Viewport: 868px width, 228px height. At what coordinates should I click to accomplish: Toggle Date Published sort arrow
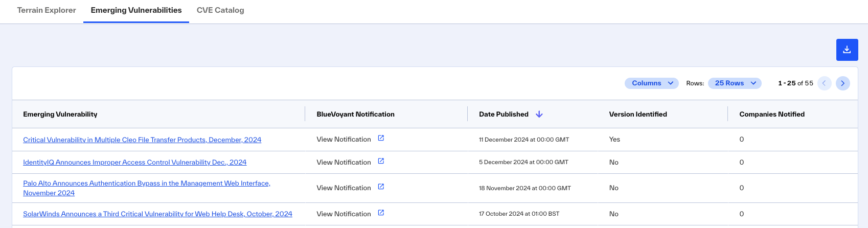click(x=539, y=114)
